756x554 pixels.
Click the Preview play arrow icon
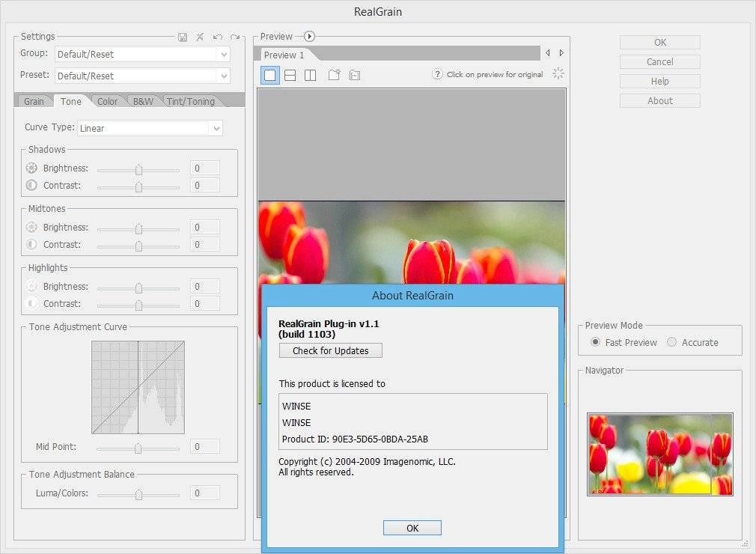point(310,36)
